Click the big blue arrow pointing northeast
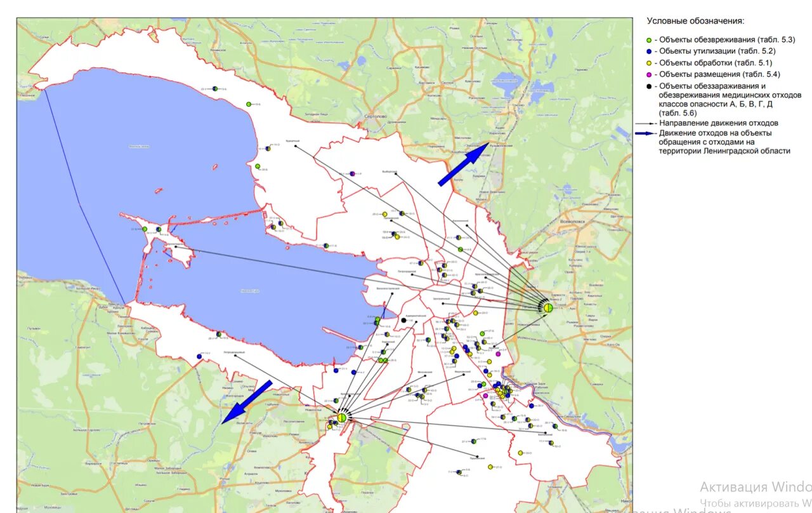This screenshot has height=513, width=812. [x=463, y=164]
